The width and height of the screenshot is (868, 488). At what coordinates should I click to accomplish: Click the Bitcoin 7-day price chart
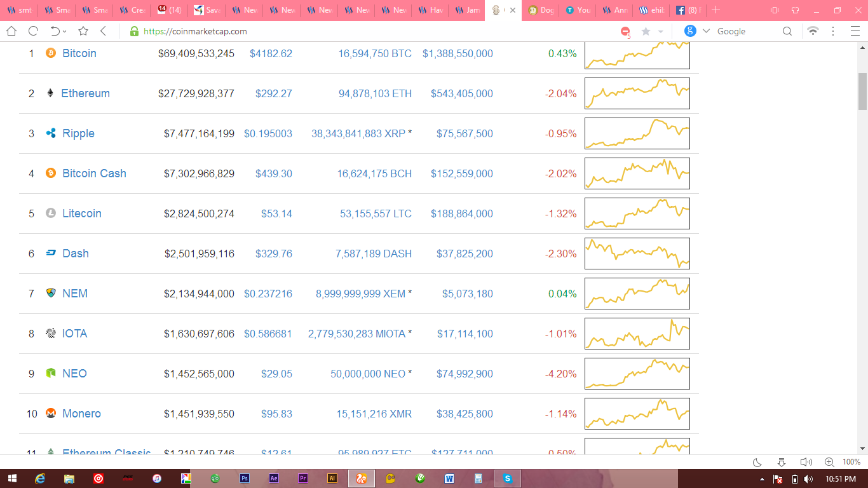[637, 55]
